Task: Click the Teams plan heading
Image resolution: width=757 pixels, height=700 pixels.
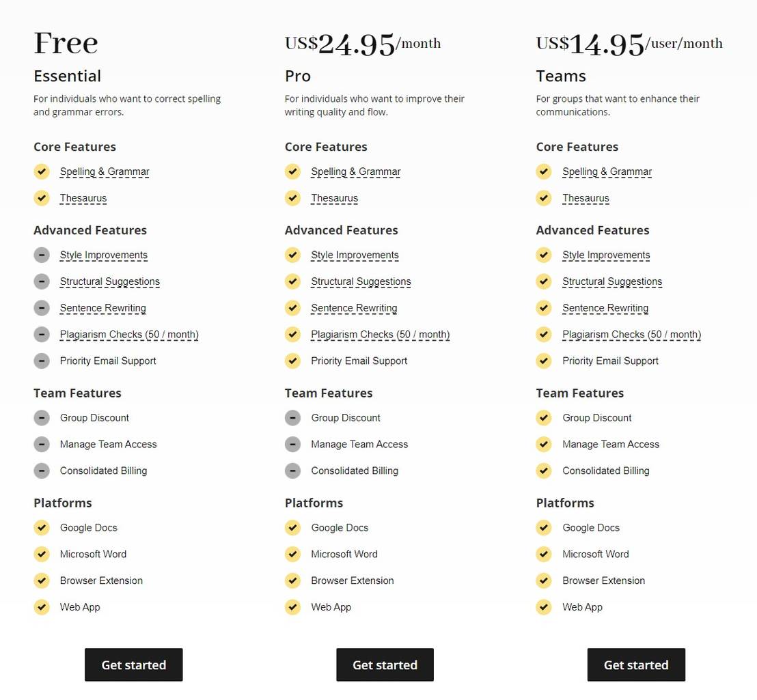Action: [x=561, y=76]
